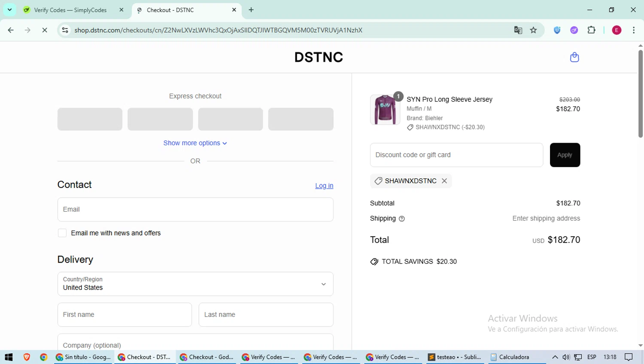Open the Windows Start menu
Viewport: 644px width, 364px height.
(9, 357)
